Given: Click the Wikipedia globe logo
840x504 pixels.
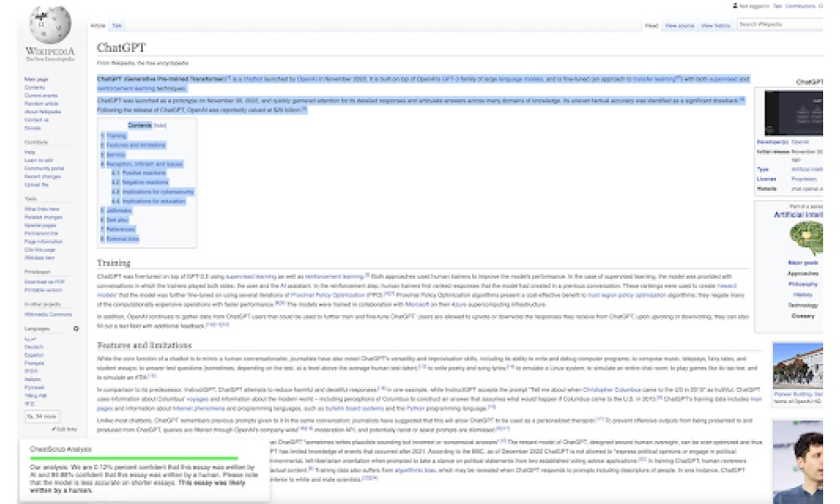Looking at the screenshot, I should point(50,24).
